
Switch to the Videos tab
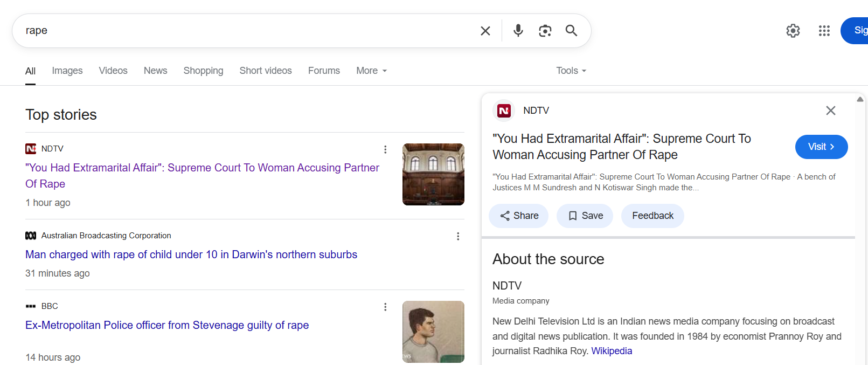113,71
